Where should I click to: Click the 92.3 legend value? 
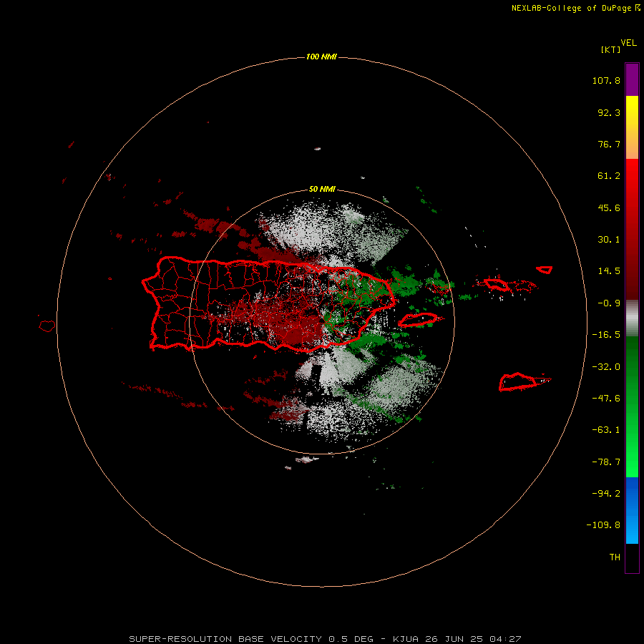tap(609, 112)
